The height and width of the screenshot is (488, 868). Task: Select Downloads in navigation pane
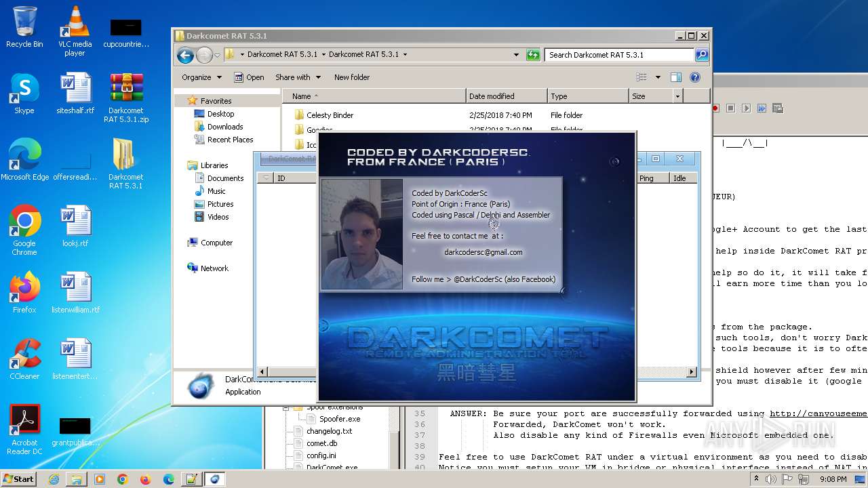click(225, 127)
